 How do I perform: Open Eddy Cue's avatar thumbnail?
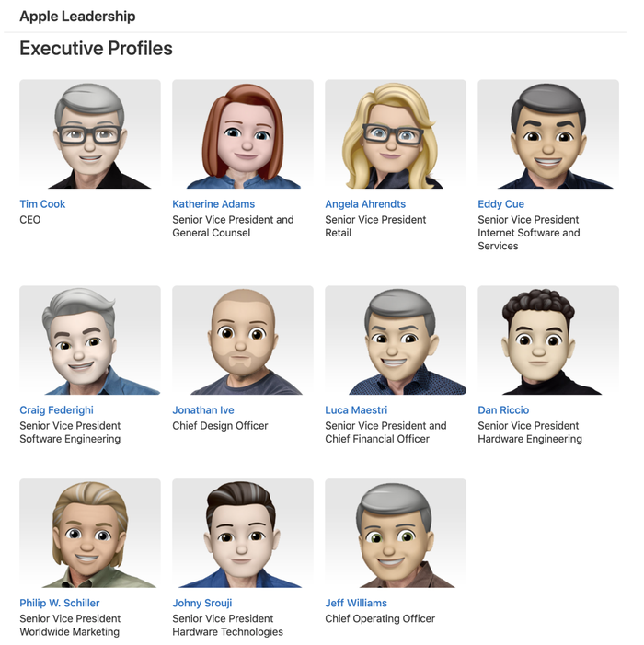(x=548, y=134)
